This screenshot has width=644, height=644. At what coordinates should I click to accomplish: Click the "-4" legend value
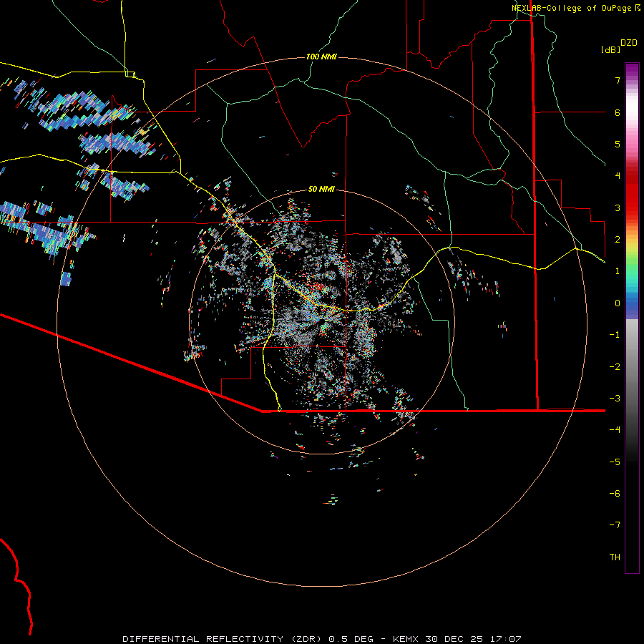point(615,429)
